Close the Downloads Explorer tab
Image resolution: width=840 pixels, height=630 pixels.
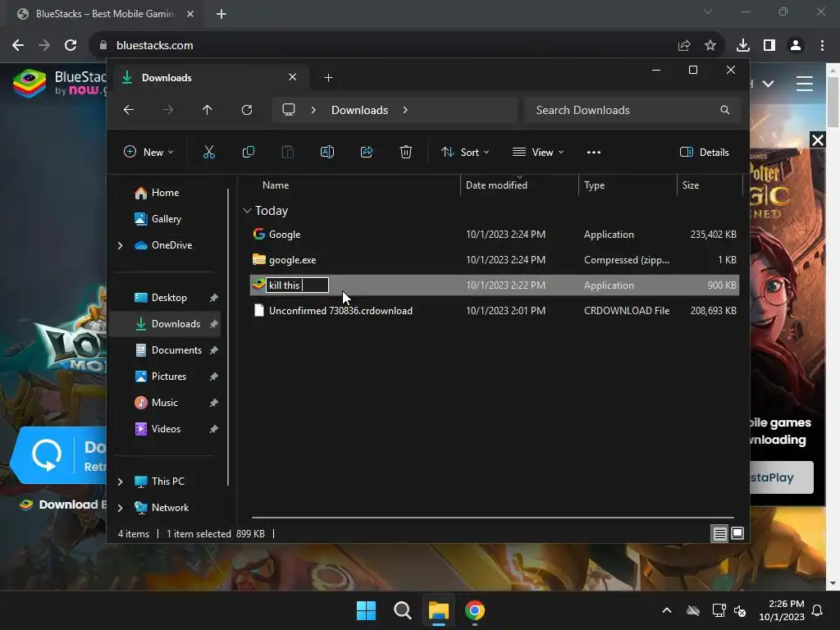point(293,77)
